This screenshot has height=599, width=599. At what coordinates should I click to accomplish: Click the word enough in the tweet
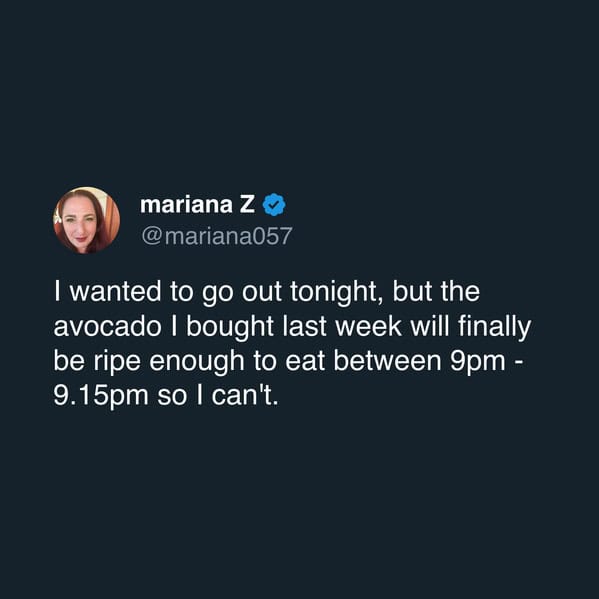click(x=196, y=363)
